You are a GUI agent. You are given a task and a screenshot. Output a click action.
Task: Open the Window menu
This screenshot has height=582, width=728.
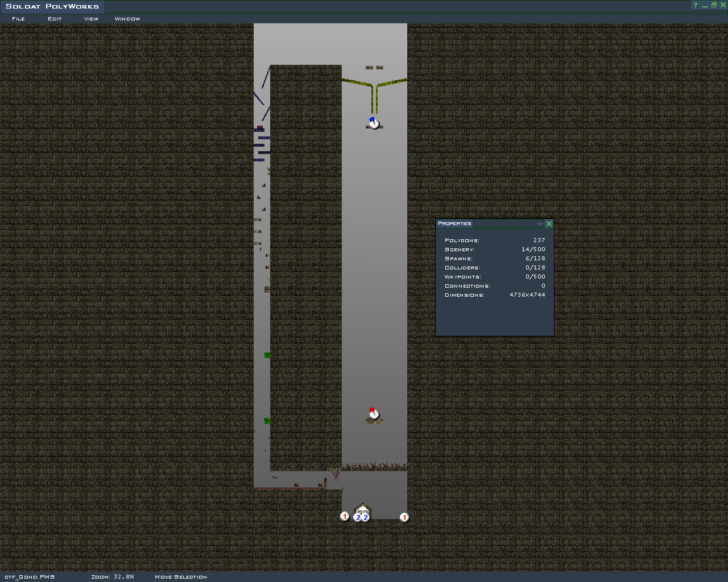point(127,19)
